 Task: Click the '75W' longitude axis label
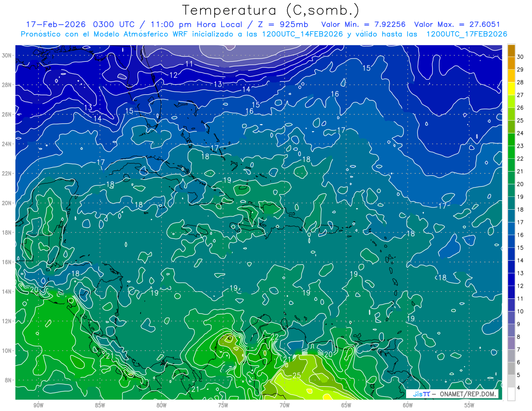(223, 405)
